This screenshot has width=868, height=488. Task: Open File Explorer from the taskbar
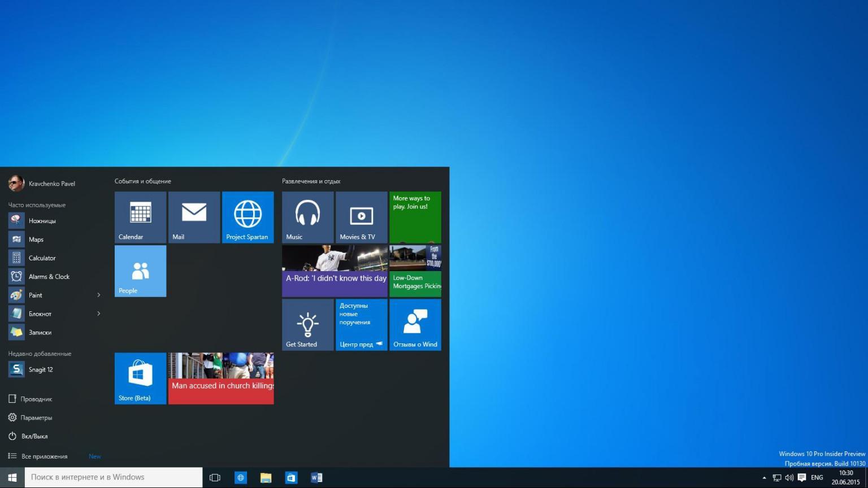[x=266, y=478]
